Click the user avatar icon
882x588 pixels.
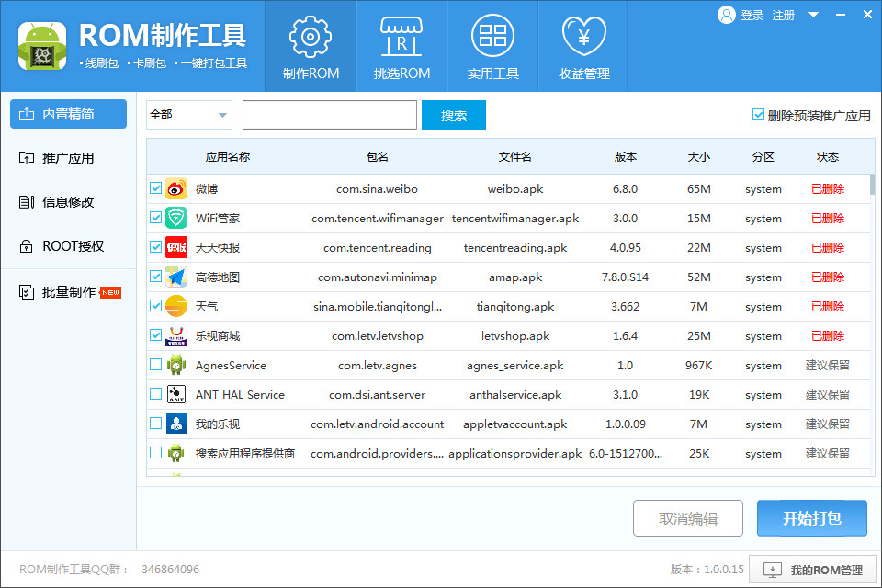[x=726, y=16]
